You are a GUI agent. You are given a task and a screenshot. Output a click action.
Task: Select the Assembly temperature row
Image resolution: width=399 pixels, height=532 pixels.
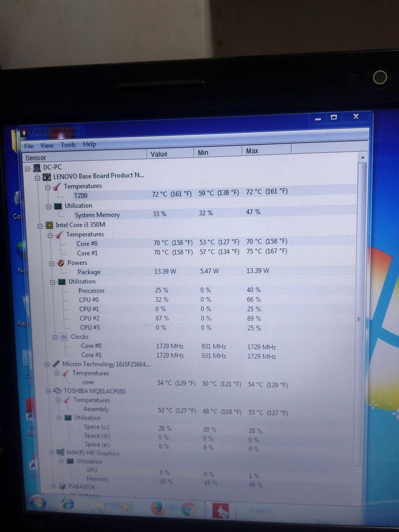pyautogui.click(x=190, y=410)
